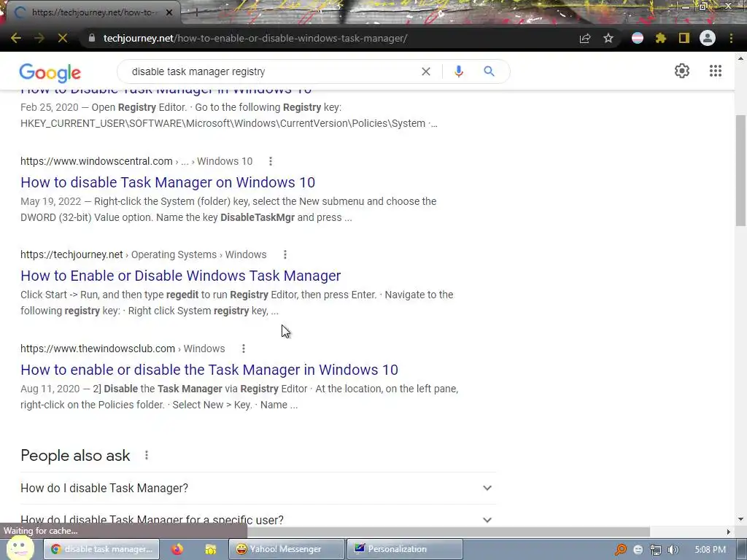The width and height of the screenshot is (747, 560).
Task: Click the network tray icon
Action: [656, 550]
